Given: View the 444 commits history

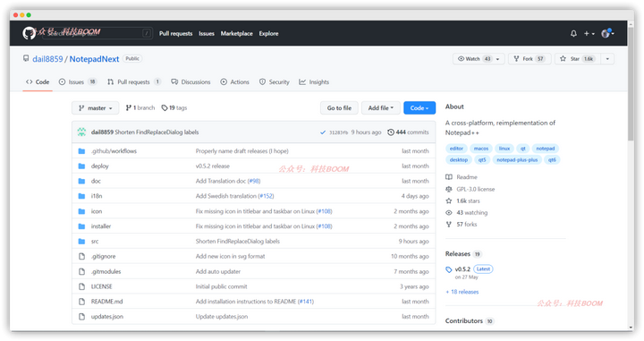Looking at the screenshot, I should [x=408, y=132].
